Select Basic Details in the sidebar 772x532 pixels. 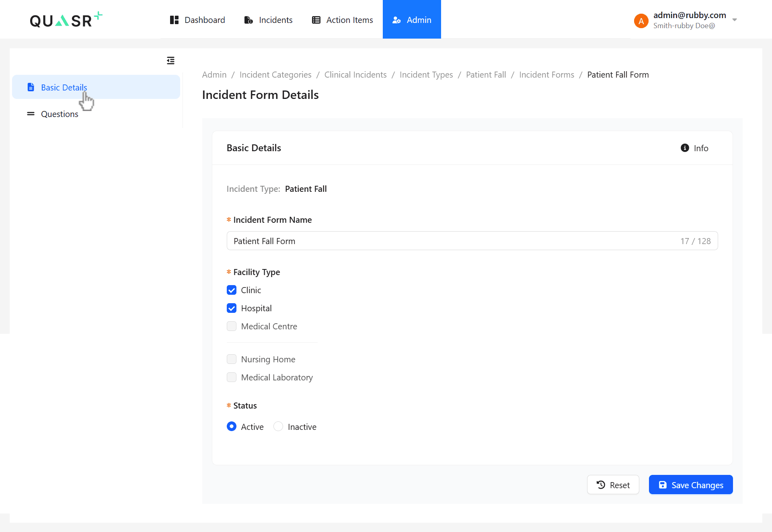pos(64,87)
